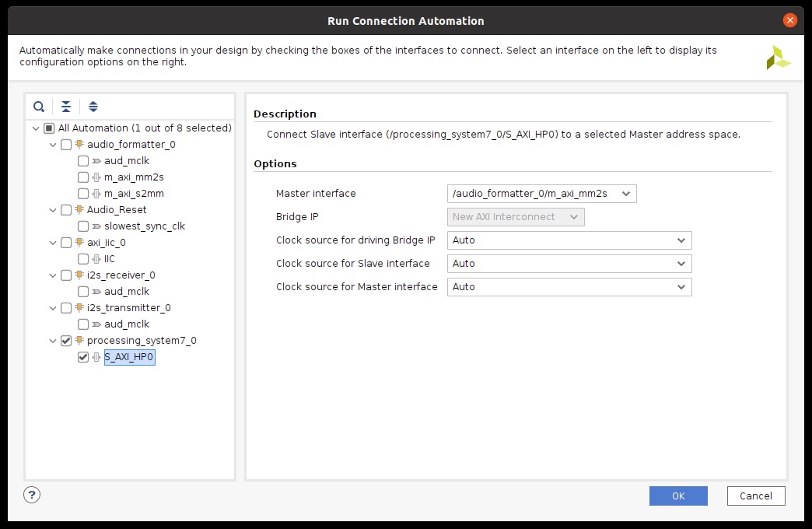
Task: Click the Xilinx logo in dialog header
Action: tap(778, 58)
